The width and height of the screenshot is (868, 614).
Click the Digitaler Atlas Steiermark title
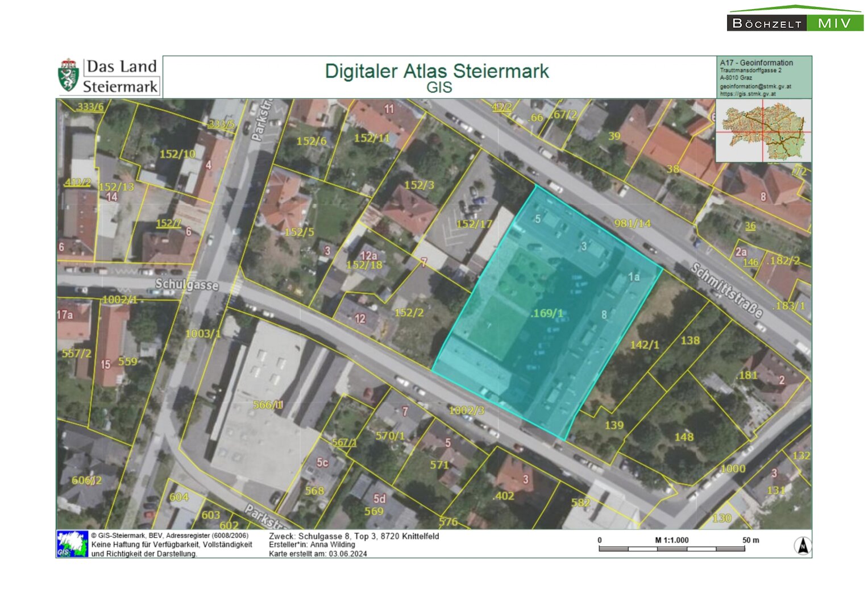pyautogui.click(x=437, y=72)
